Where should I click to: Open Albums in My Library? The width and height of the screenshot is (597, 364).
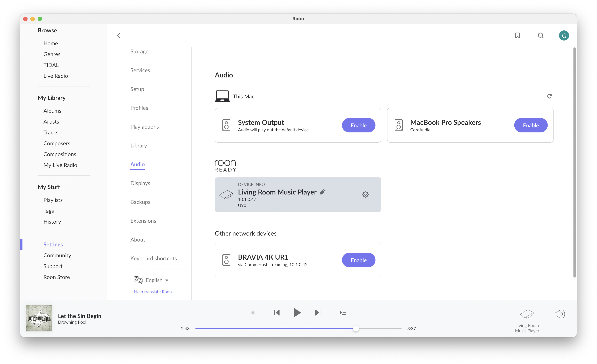[52, 111]
